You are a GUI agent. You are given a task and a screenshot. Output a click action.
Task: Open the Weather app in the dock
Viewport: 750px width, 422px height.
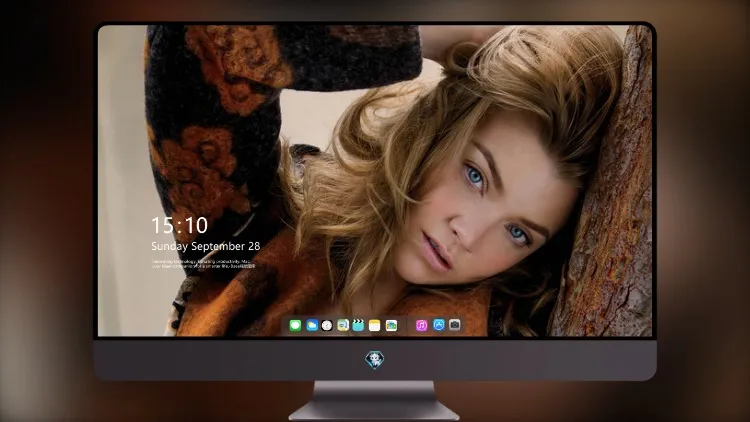[312, 325]
